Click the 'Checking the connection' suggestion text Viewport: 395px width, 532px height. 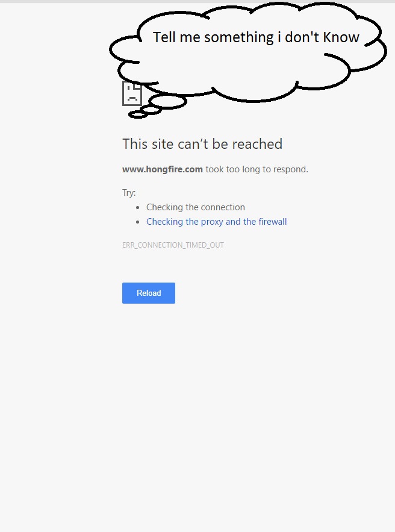point(195,207)
